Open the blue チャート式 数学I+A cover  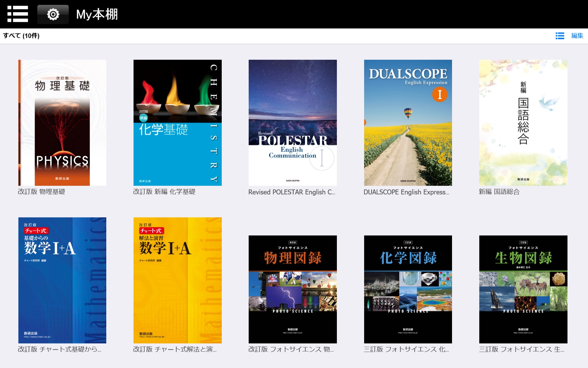pos(62,280)
